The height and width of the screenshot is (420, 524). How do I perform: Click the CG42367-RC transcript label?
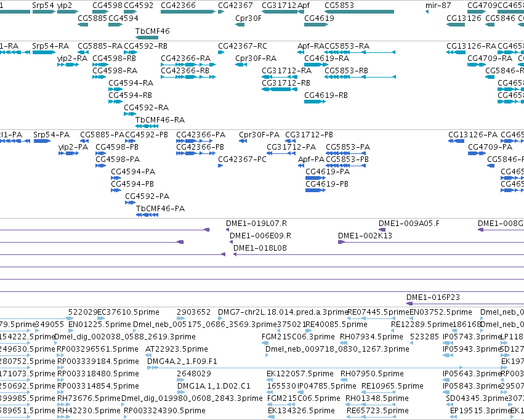pyautogui.click(x=242, y=46)
